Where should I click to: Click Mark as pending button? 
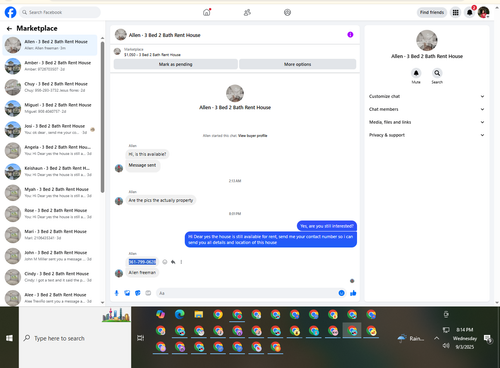pos(176,64)
